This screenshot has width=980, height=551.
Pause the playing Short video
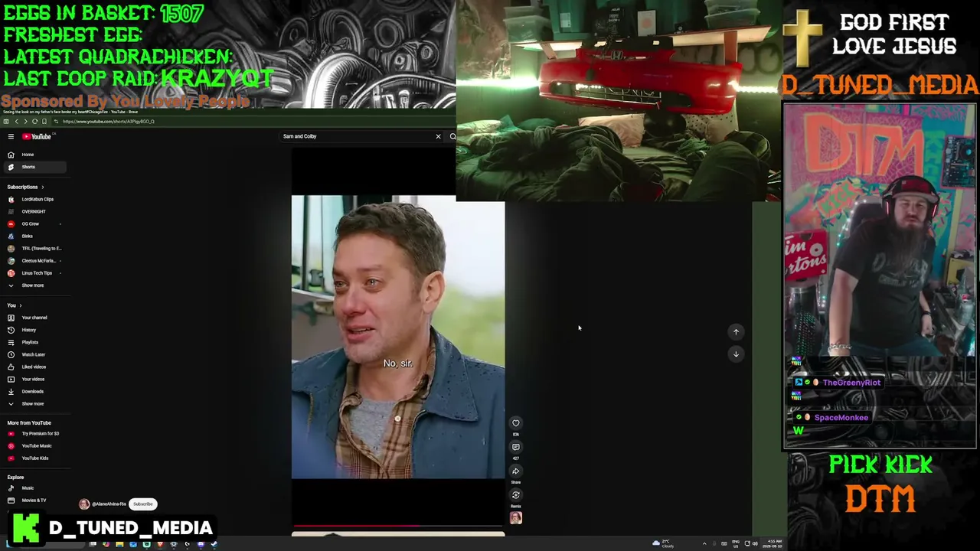click(x=398, y=337)
